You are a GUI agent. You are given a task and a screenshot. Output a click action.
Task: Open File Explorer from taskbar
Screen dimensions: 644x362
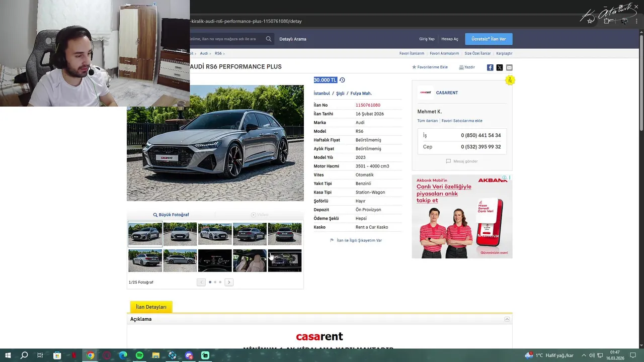pyautogui.click(x=156, y=355)
